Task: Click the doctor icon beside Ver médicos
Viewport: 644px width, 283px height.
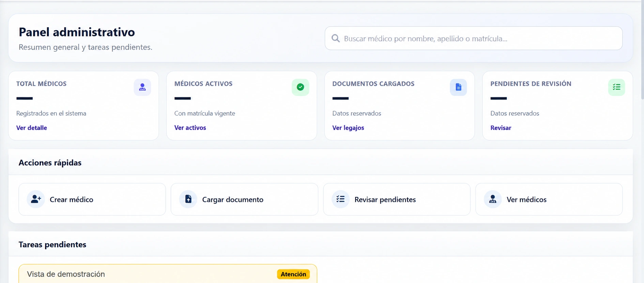Action: 493,199
